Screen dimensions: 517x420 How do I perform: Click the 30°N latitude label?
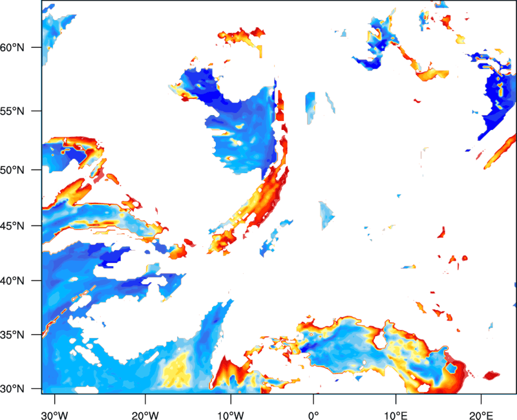click(12, 389)
